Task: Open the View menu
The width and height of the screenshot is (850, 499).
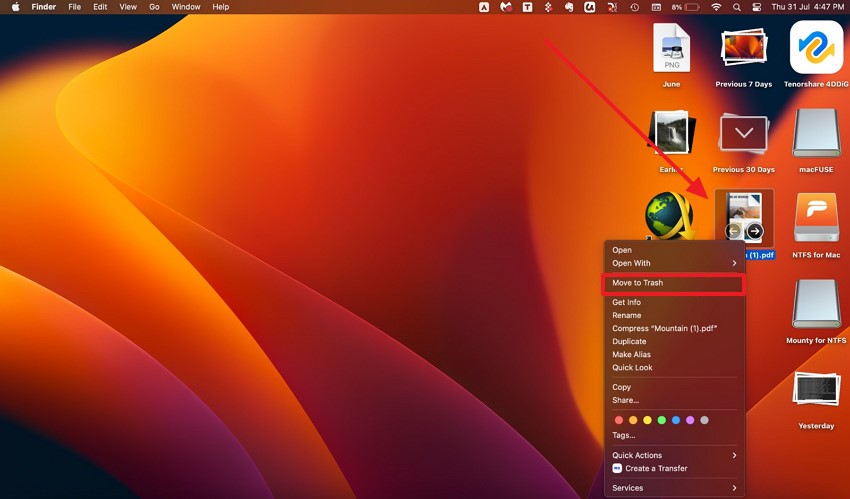Action: [128, 7]
